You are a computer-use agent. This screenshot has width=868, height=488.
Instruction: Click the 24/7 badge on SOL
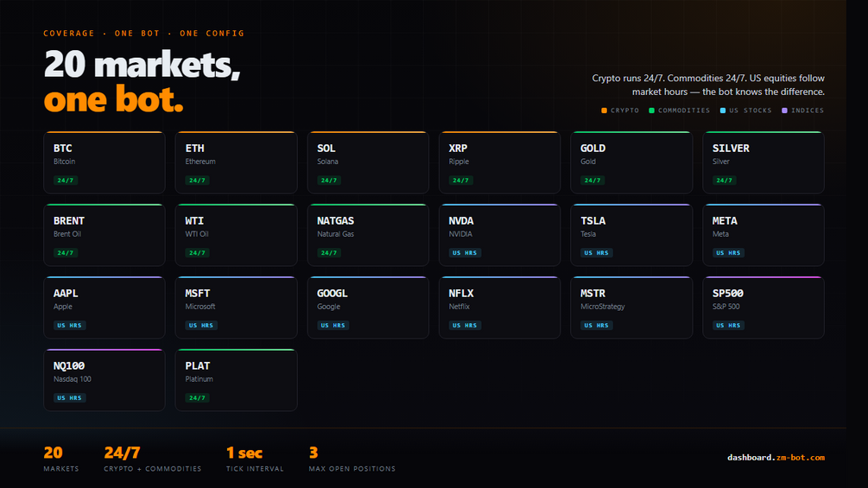329,181
